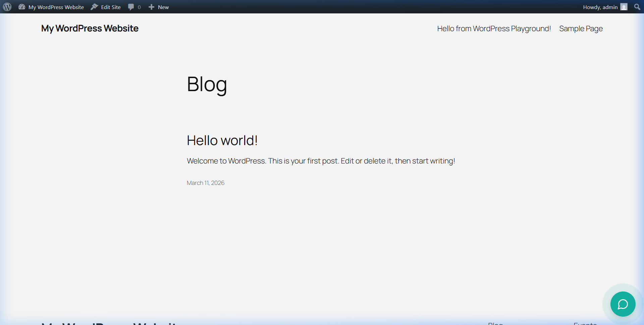Screen dimensions: 644x325
Task: Open Hello from WordPress Playground! nav link
Action: (494, 29)
